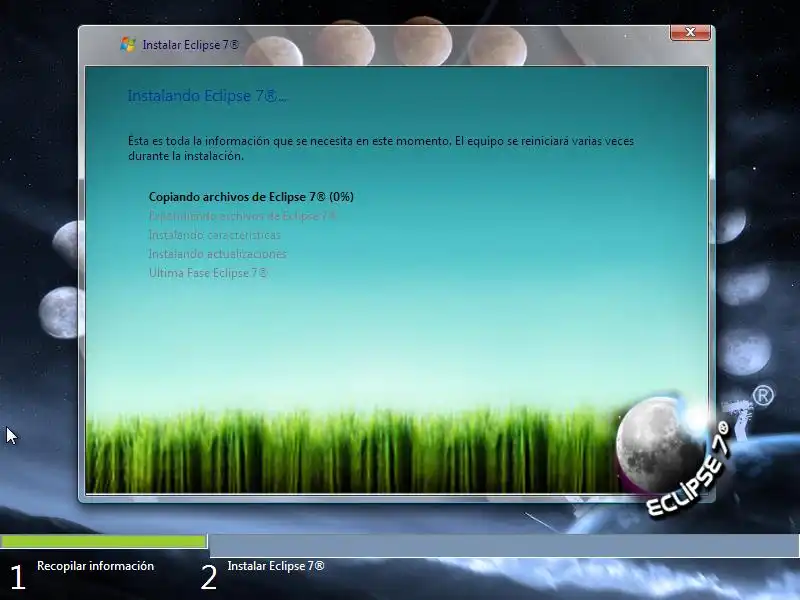Click the gray step 2 progress bar
The width and height of the screenshot is (800, 600).
tap(504, 545)
